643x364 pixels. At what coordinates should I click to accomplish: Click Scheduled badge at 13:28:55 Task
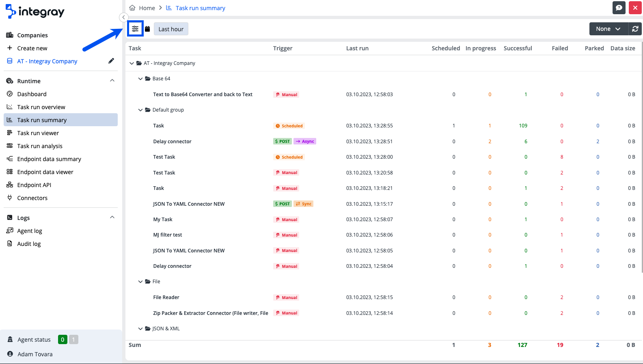[x=289, y=126]
